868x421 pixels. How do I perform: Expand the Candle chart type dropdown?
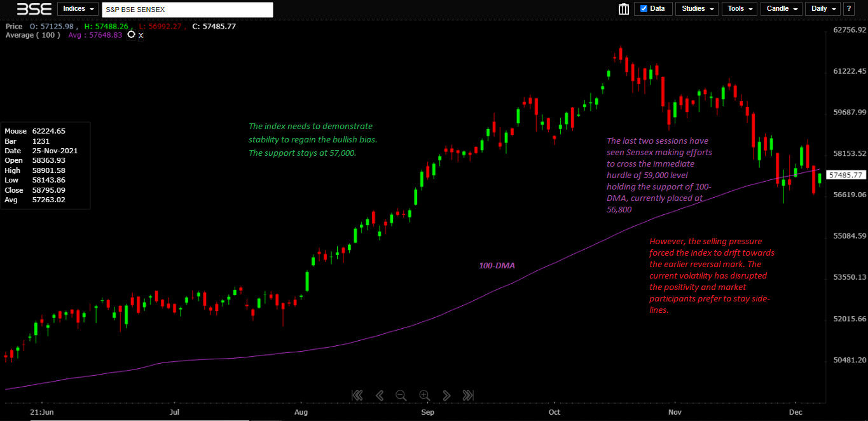pyautogui.click(x=781, y=9)
